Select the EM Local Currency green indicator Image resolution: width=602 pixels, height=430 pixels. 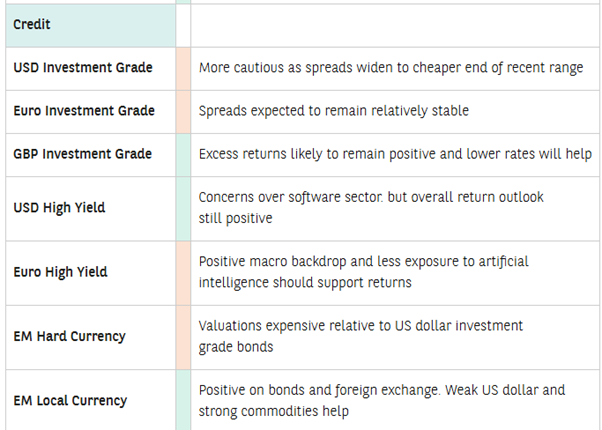coord(183,400)
